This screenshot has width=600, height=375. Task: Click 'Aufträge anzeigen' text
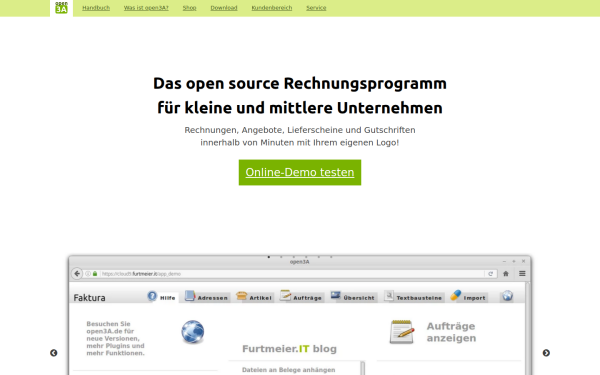tap(452, 332)
